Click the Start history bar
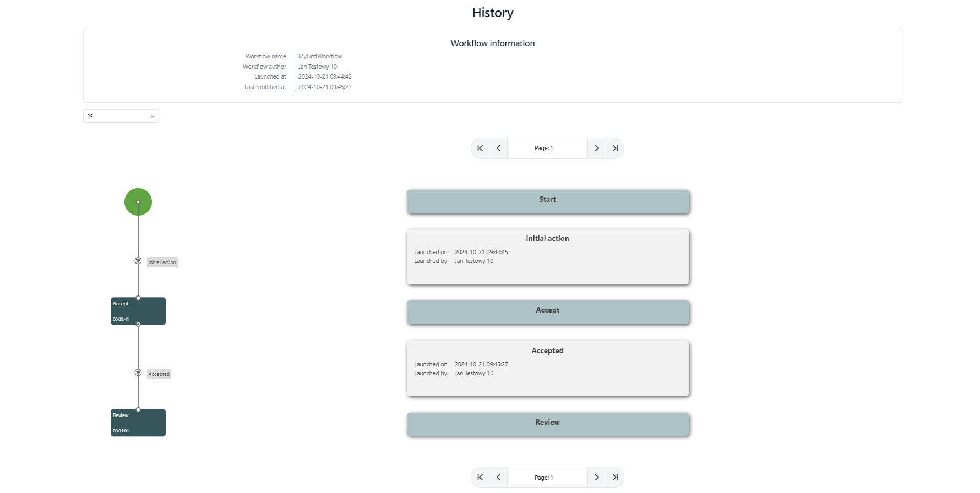 tap(547, 201)
